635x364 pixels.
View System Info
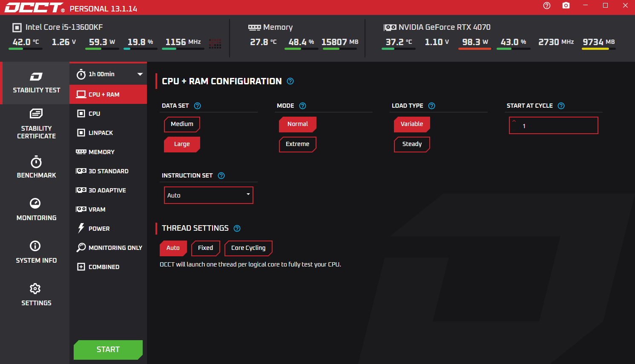point(36,252)
